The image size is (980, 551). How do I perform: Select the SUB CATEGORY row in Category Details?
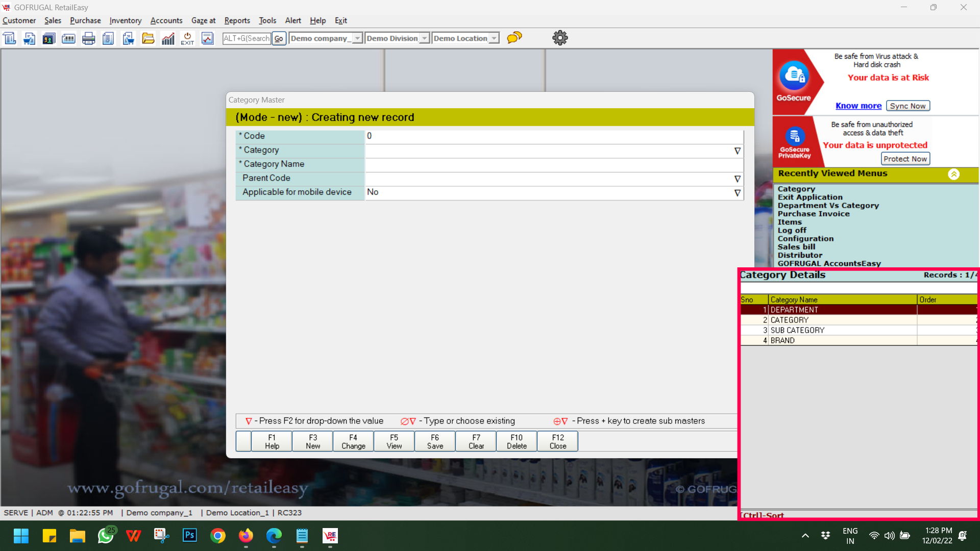(x=797, y=330)
